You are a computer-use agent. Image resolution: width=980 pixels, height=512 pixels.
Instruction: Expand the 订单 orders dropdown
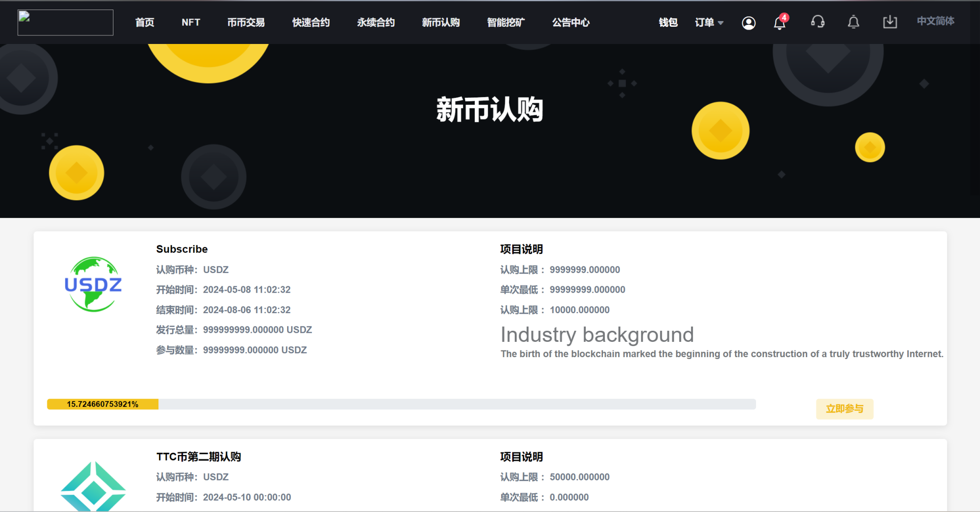(709, 22)
